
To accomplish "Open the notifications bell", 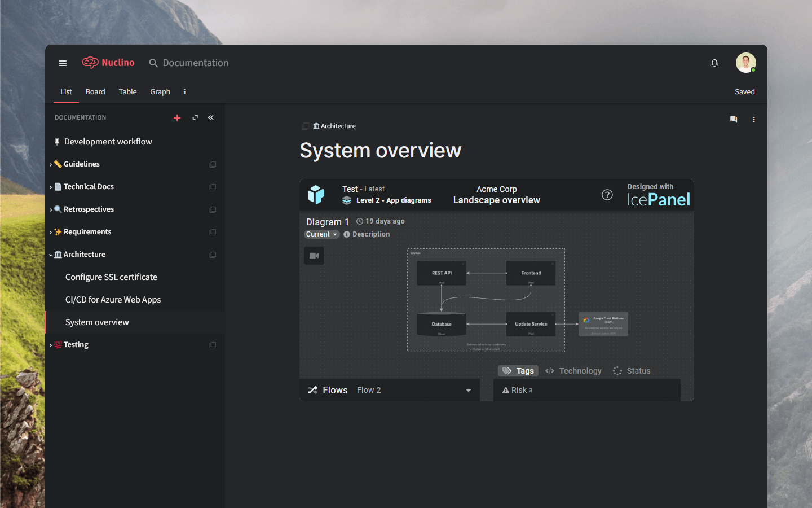I will [714, 63].
